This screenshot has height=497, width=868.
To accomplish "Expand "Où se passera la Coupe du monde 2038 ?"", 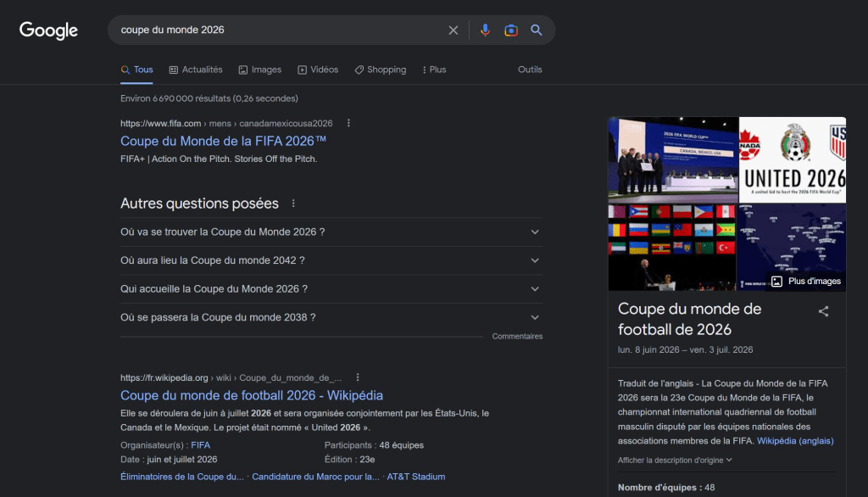I will [x=331, y=316].
